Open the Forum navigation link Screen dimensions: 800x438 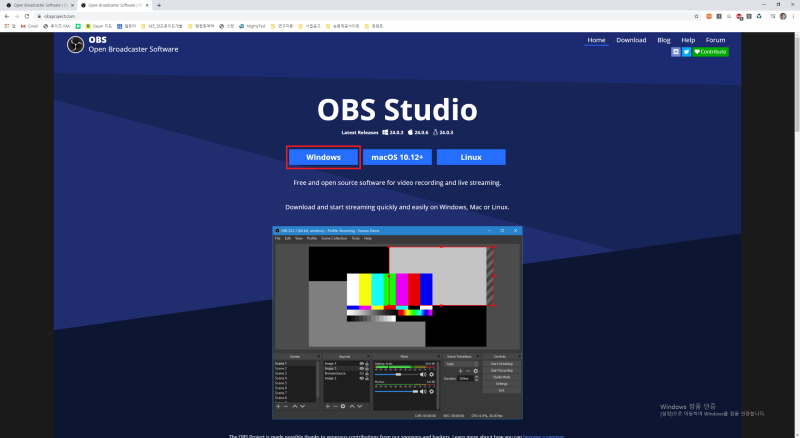pyautogui.click(x=715, y=40)
